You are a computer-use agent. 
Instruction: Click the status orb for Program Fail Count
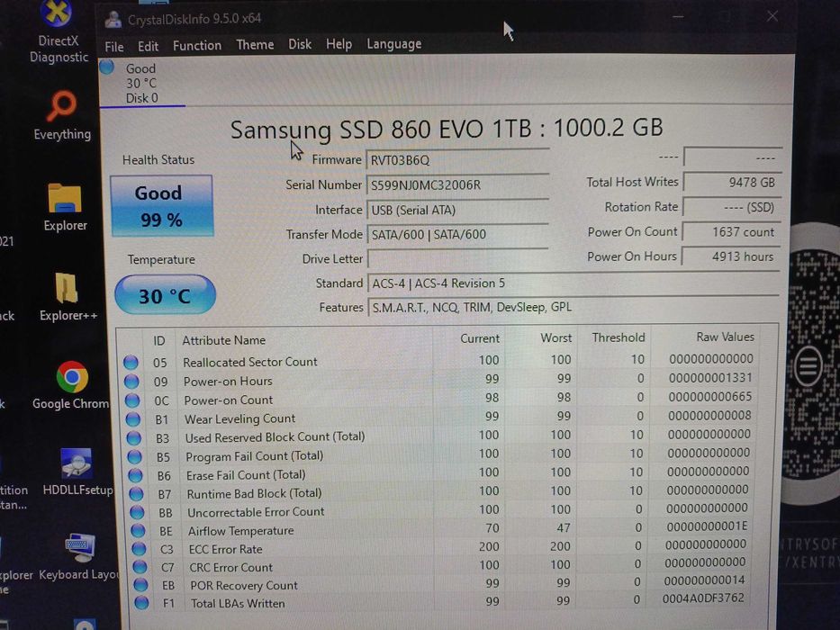coord(134,457)
